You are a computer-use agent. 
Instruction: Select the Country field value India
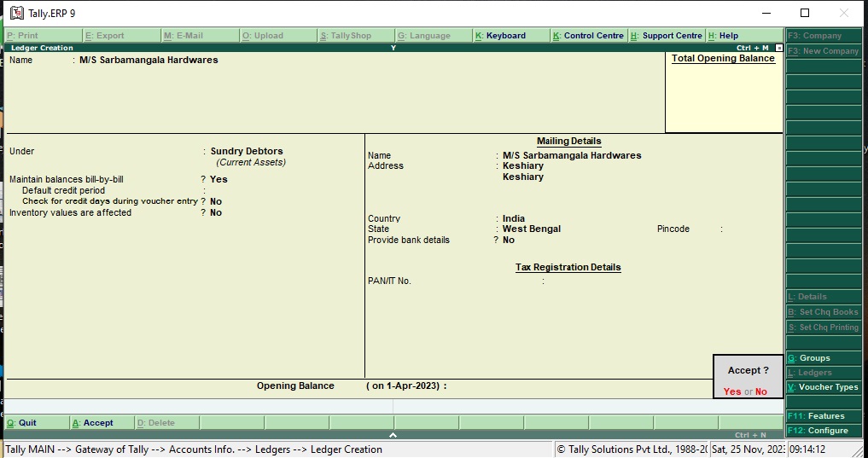pos(514,218)
